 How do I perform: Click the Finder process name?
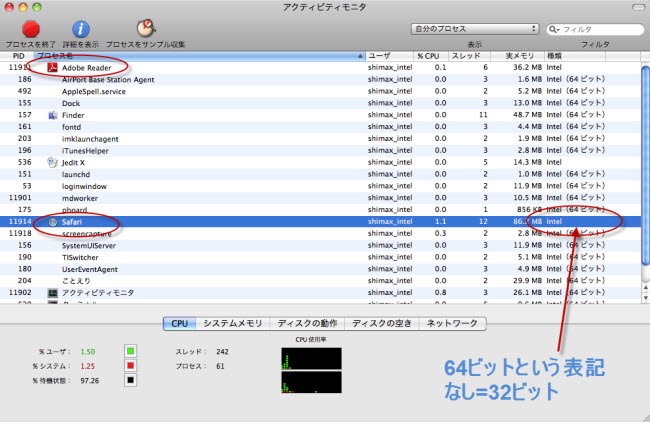pyautogui.click(x=73, y=115)
